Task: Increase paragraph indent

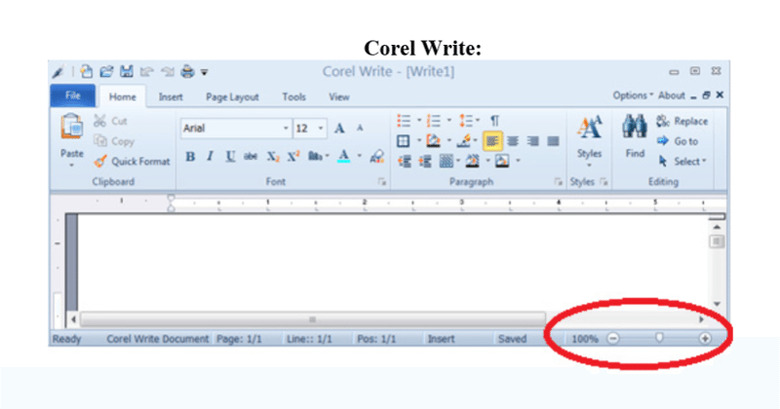Action: pyautogui.click(x=425, y=161)
